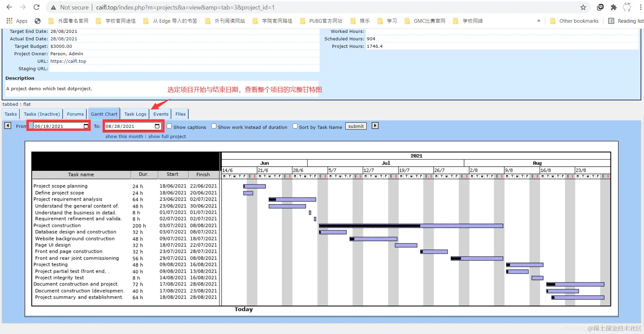The image size is (644, 334).
Task: Open the 外国著名官网 bookmark folder
Action: point(68,21)
